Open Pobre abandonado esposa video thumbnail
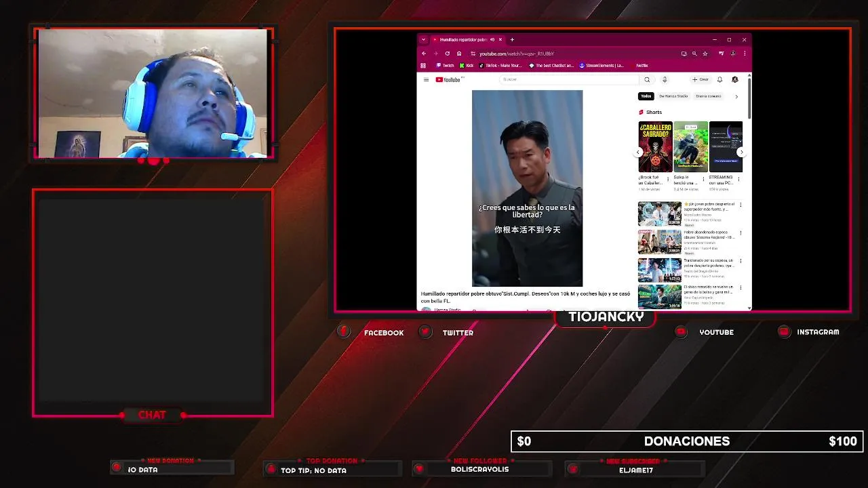This screenshot has height=488, width=868. tap(660, 242)
